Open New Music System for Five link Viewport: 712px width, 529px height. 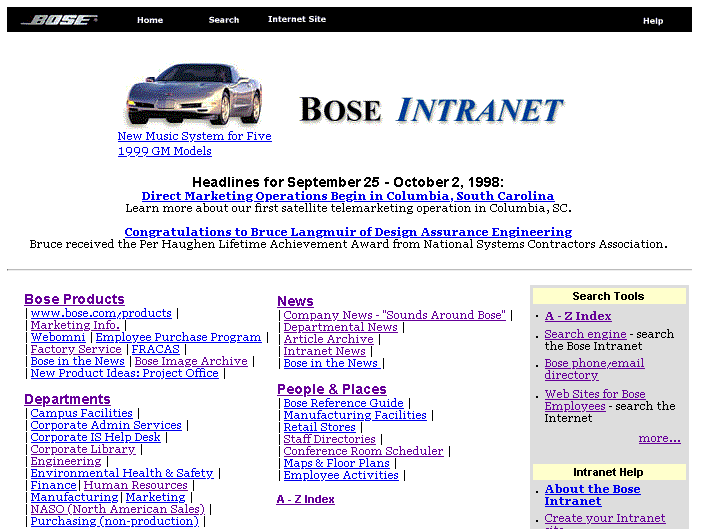(194, 136)
